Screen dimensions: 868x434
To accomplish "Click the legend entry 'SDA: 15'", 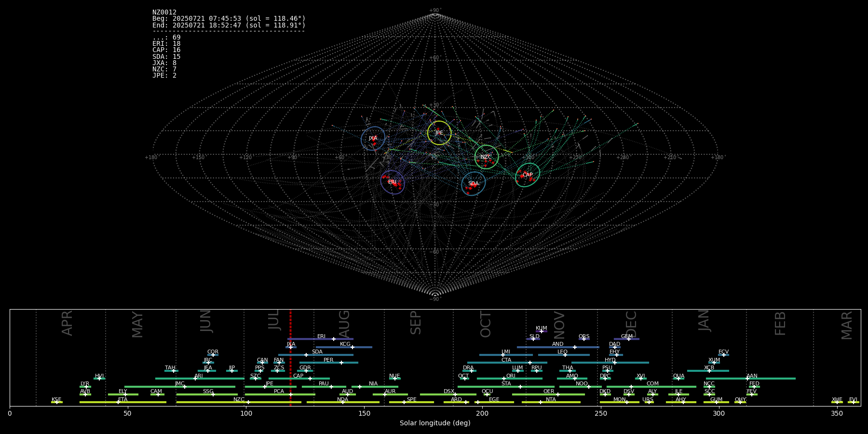I will (x=166, y=57).
